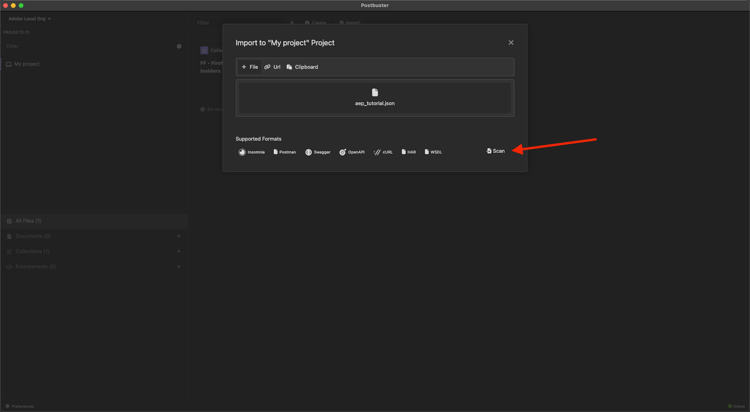Click the Online status indicator
The width and height of the screenshot is (750, 412).
click(x=737, y=406)
